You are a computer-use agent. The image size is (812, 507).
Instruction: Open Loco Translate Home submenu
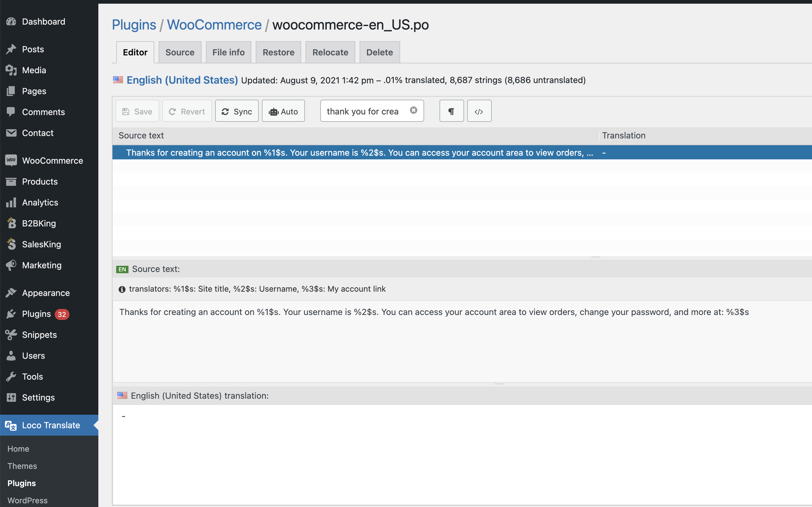pyautogui.click(x=18, y=449)
